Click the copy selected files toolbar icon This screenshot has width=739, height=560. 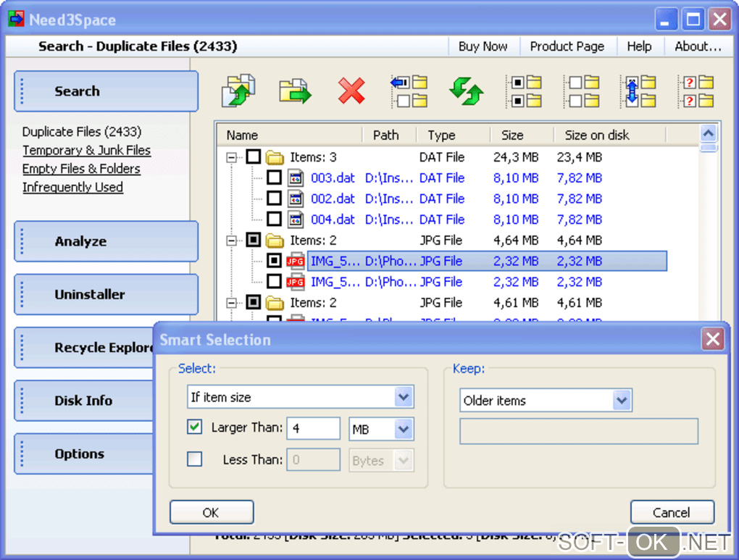tap(239, 90)
